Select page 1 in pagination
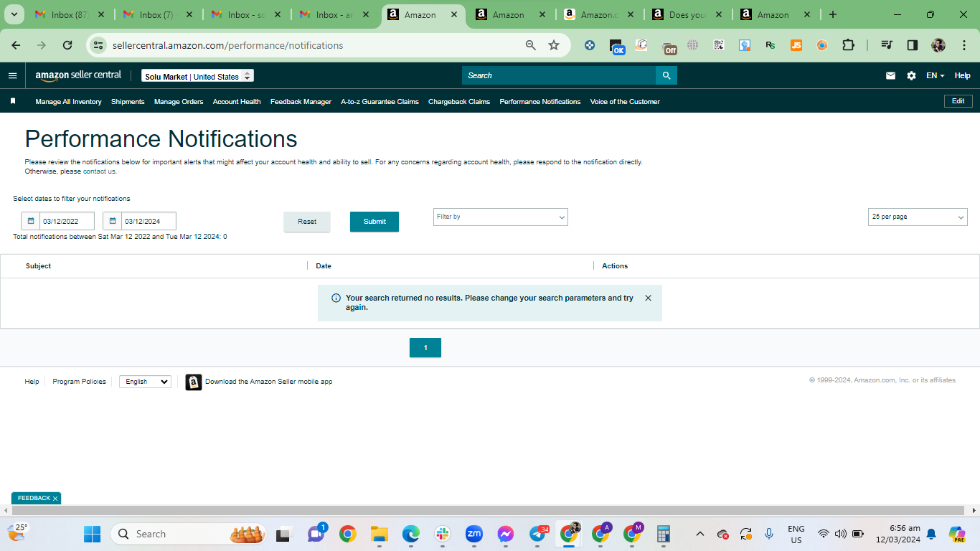The image size is (980, 551). [x=425, y=348]
